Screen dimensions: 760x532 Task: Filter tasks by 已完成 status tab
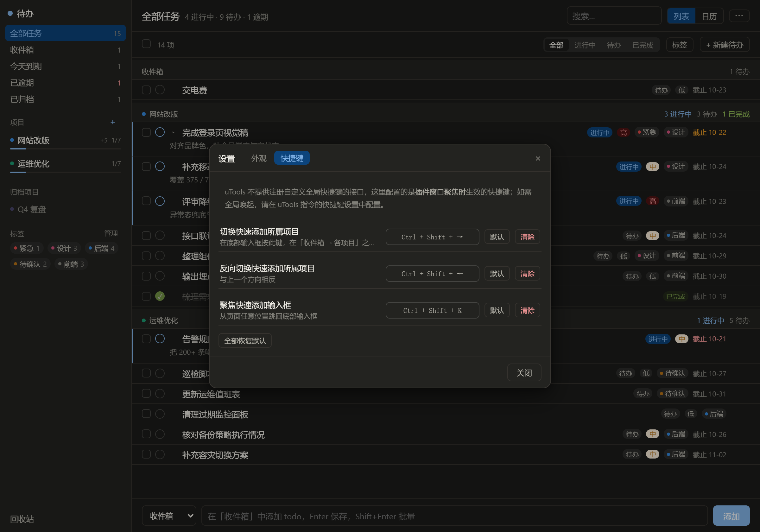(x=643, y=45)
